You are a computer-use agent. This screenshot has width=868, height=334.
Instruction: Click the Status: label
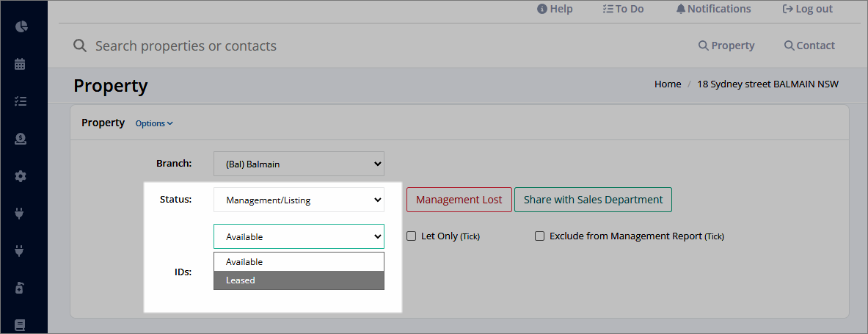[x=175, y=200]
